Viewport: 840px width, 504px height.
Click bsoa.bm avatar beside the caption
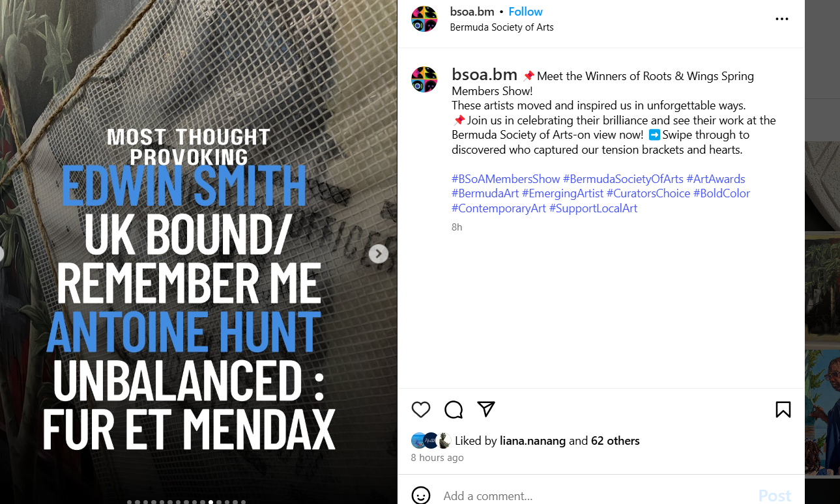pos(424,79)
